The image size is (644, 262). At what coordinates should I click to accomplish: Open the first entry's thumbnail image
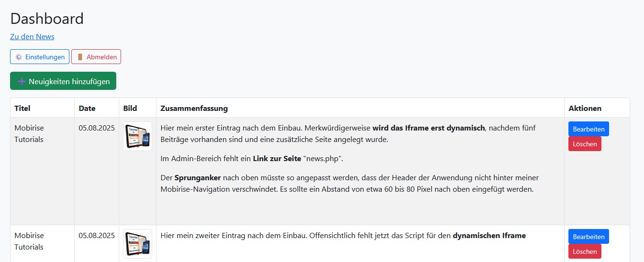pyautogui.click(x=137, y=136)
